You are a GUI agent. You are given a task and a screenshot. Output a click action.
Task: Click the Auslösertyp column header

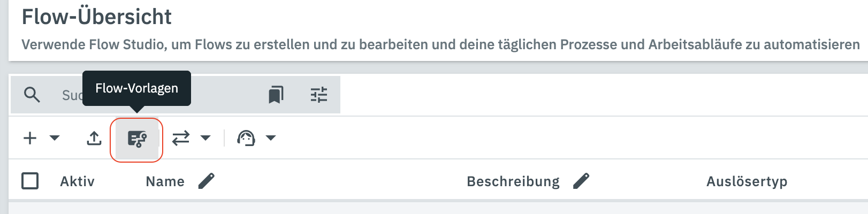[x=747, y=182]
